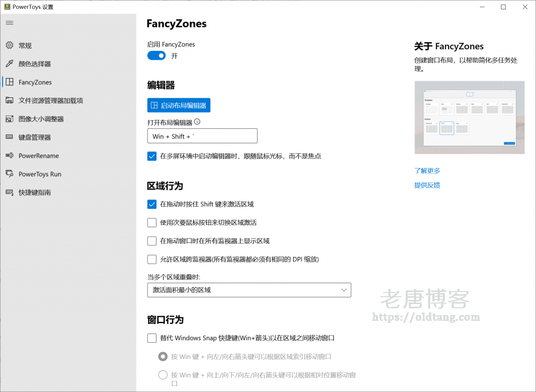The image size is (536, 392).
Task: Click the 键盘管理器 keyboard icon
Action: click(9, 137)
